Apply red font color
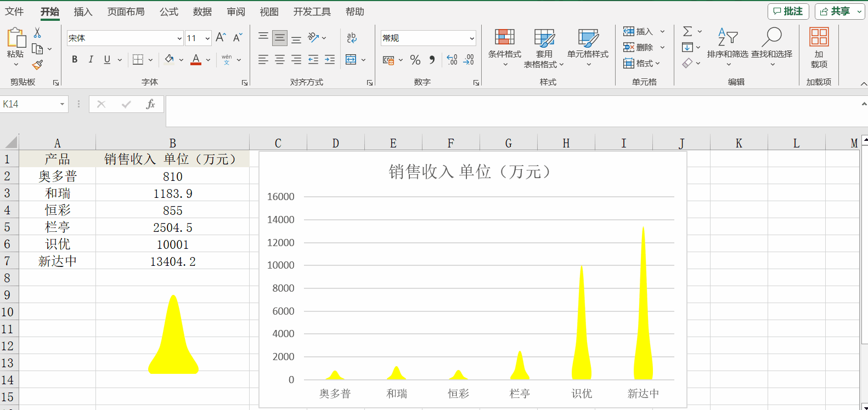The height and width of the screenshot is (410, 868). click(x=196, y=59)
